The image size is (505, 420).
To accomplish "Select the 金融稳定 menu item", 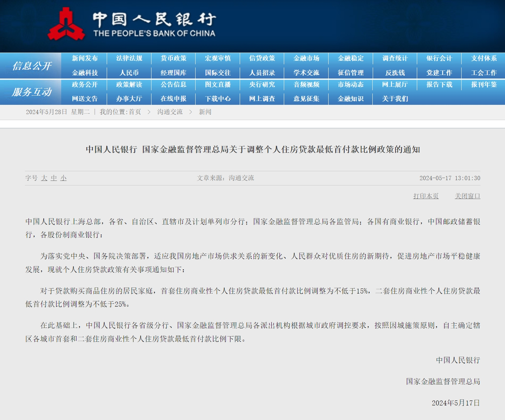I will pyautogui.click(x=351, y=59).
